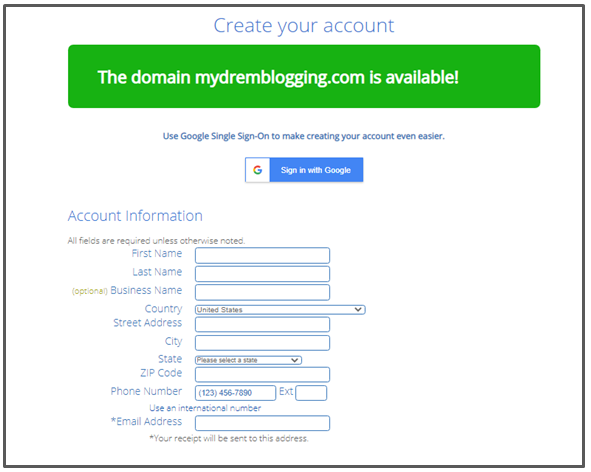Click Sign in with Google button
The height and width of the screenshot is (472, 591).
(x=304, y=170)
